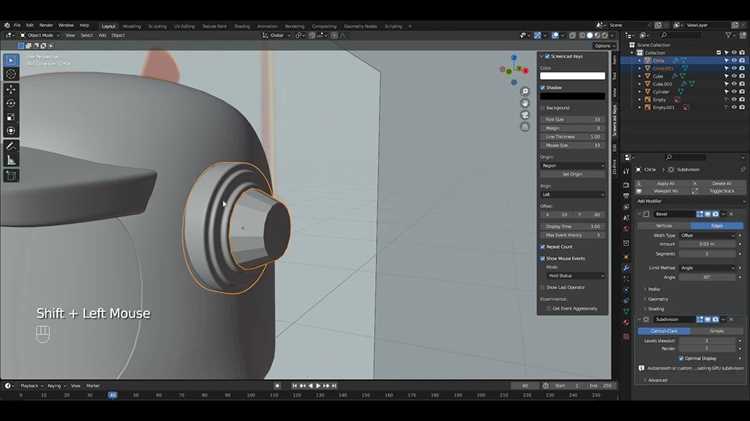The width and height of the screenshot is (750, 421).
Task: Open the viewport Options button
Action: click(x=604, y=46)
